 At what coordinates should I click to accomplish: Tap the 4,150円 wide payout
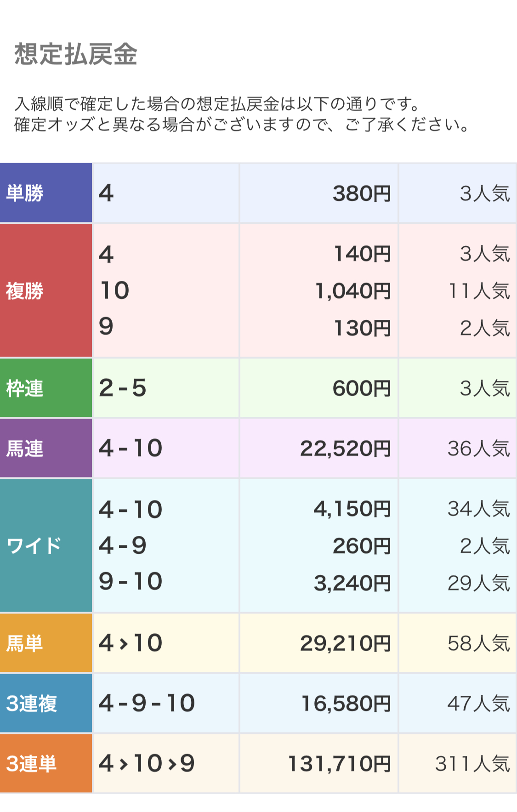352,509
